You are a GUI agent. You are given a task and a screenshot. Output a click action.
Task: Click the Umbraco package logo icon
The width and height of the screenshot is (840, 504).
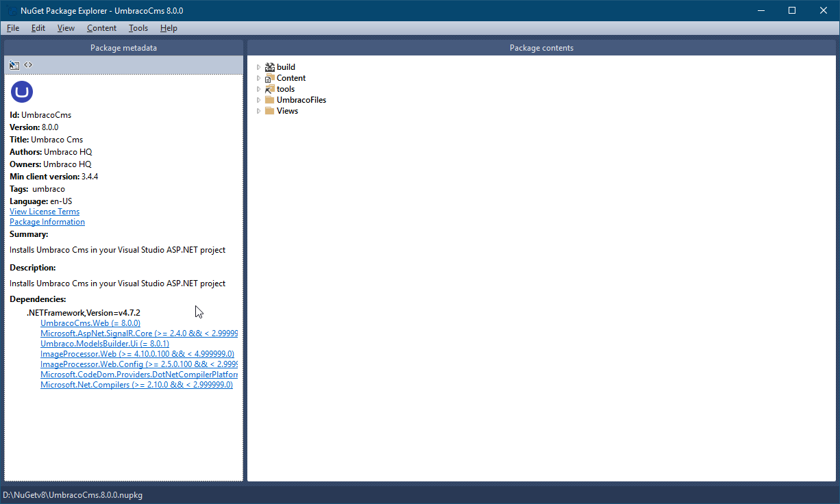point(22,92)
